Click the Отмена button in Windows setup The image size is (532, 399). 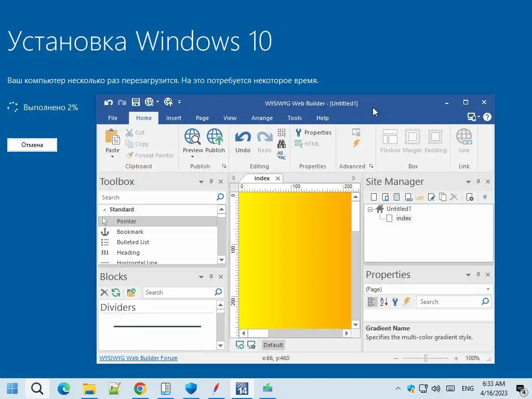pyautogui.click(x=32, y=145)
